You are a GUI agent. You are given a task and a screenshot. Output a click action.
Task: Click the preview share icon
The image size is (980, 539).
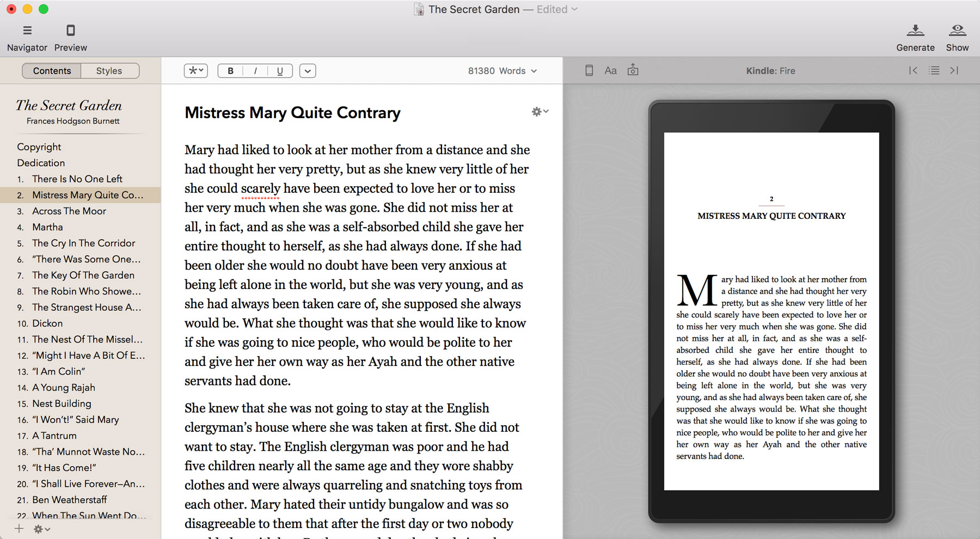[x=633, y=70]
